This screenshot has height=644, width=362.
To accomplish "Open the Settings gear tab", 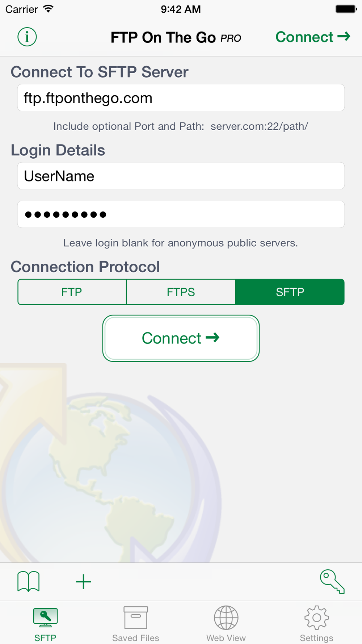I will coord(316,624).
